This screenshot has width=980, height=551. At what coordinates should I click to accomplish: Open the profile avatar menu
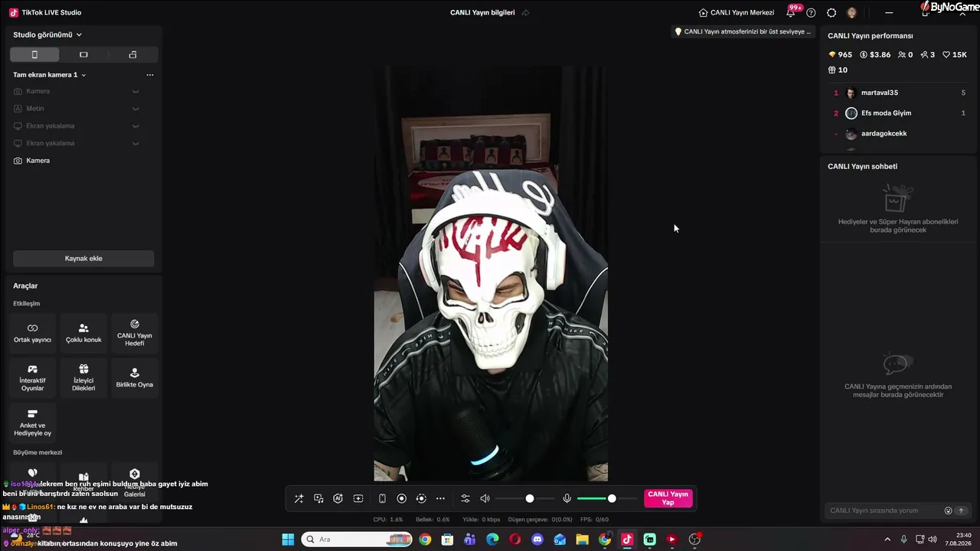[x=852, y=12]
